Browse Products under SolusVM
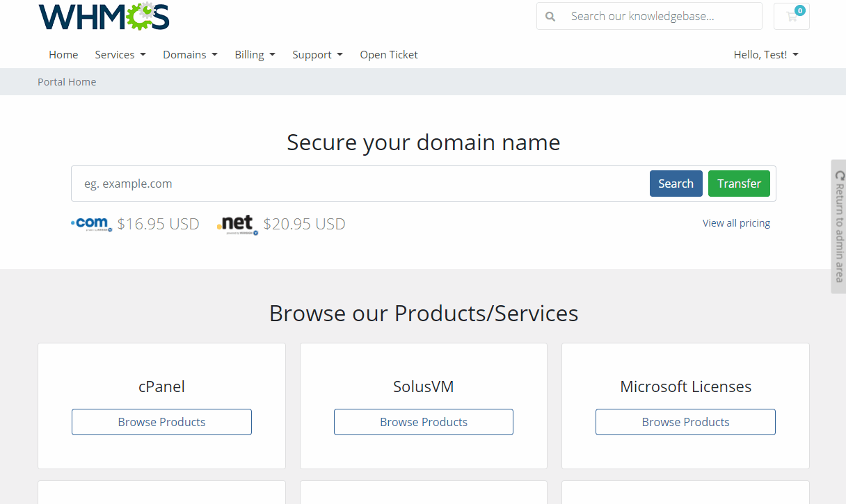 tap(424, 422)
